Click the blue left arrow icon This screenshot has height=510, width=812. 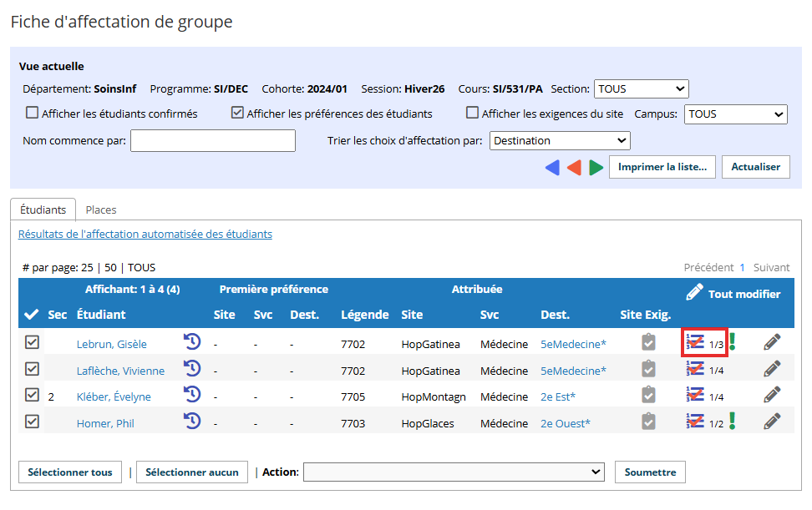click(552, 168)
